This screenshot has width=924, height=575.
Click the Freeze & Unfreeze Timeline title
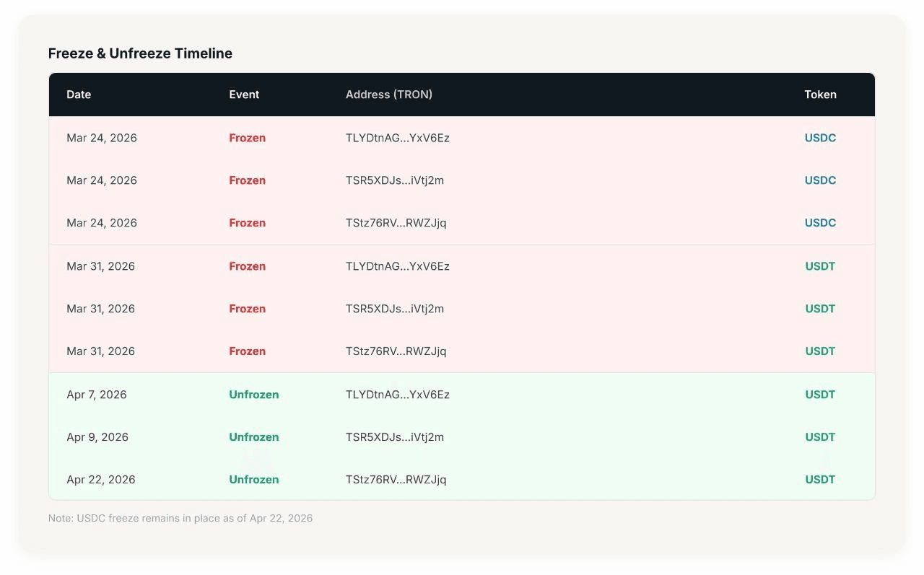point(140,53)
